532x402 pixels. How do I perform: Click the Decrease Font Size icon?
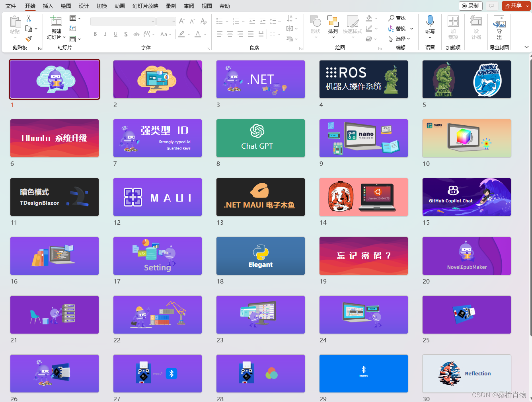(192, 21)
